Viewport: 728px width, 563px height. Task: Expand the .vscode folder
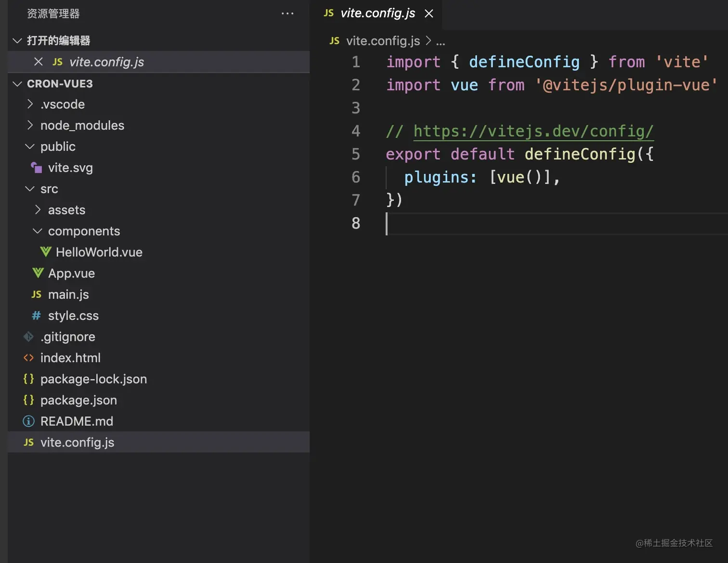[30, 104]
